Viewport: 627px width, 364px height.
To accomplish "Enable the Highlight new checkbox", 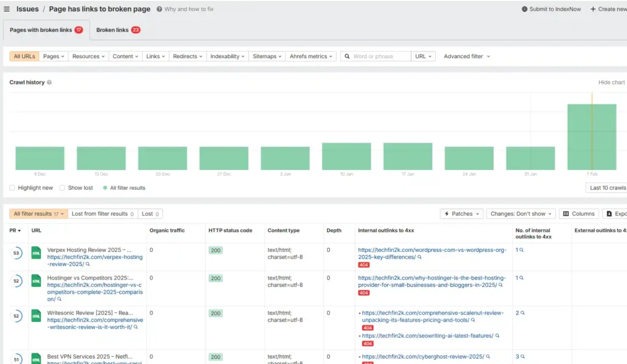I will click(12, 188).
